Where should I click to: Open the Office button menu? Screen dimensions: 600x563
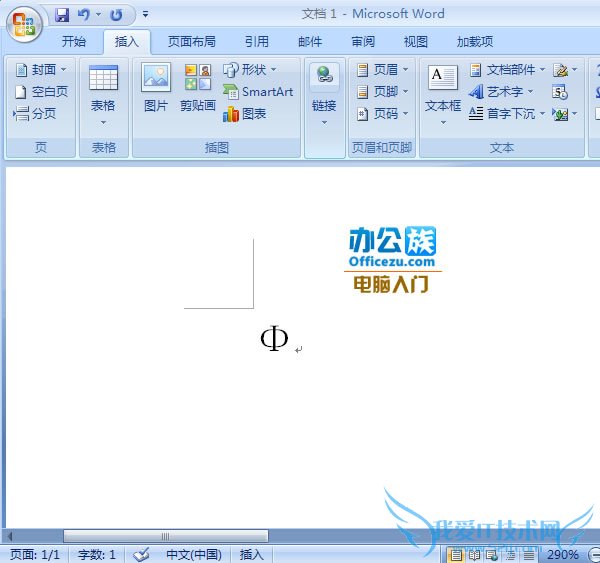click(x=24, y=24)
